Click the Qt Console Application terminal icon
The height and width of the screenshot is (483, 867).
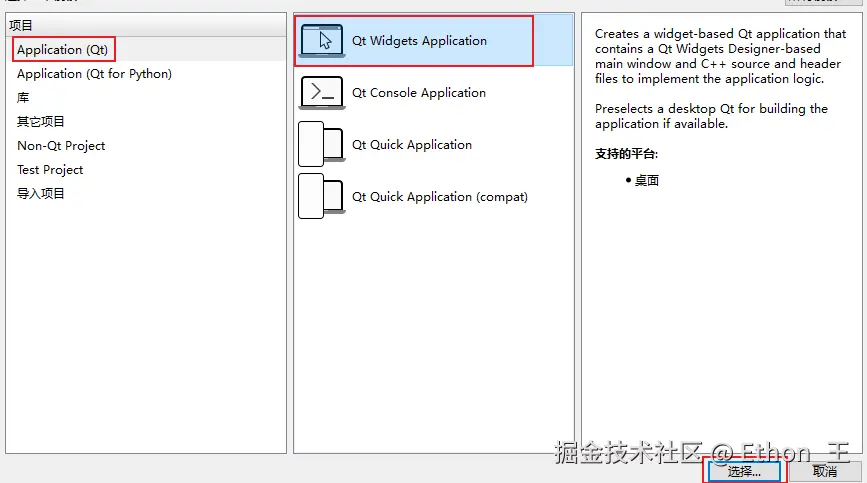pyautogui.click(x=322, y=92)
